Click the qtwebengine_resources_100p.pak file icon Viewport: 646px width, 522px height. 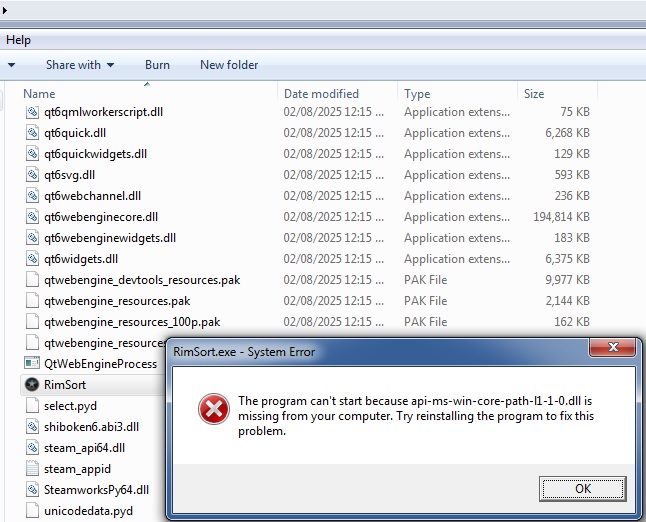click(x=32, y=322)
